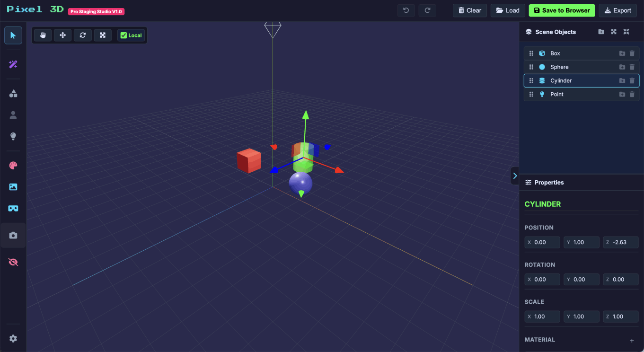The height and width of the screenshot is (352, 644).
Task: Select the rotate tool
Action: [83, 35]
